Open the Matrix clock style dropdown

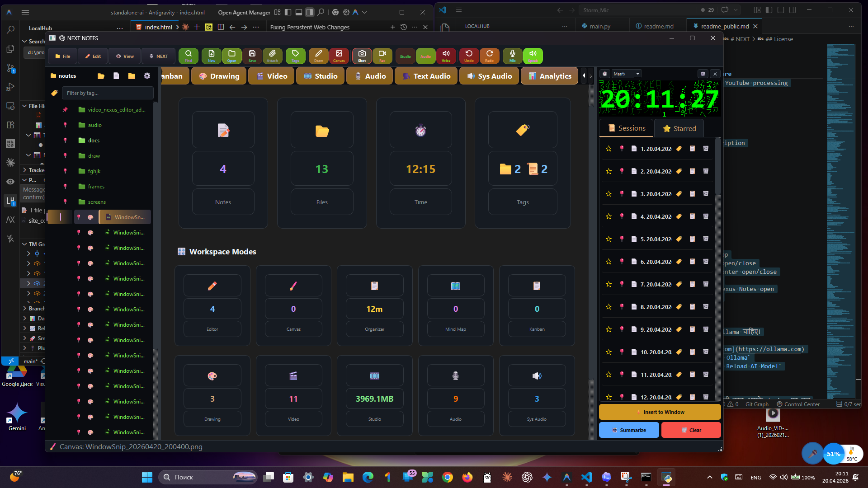tap(627, 74)
